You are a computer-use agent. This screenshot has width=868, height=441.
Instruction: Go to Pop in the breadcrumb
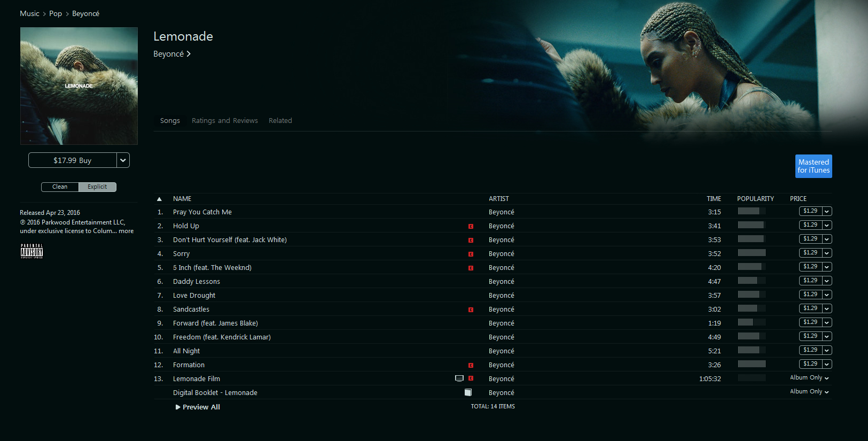coord(56,14)
